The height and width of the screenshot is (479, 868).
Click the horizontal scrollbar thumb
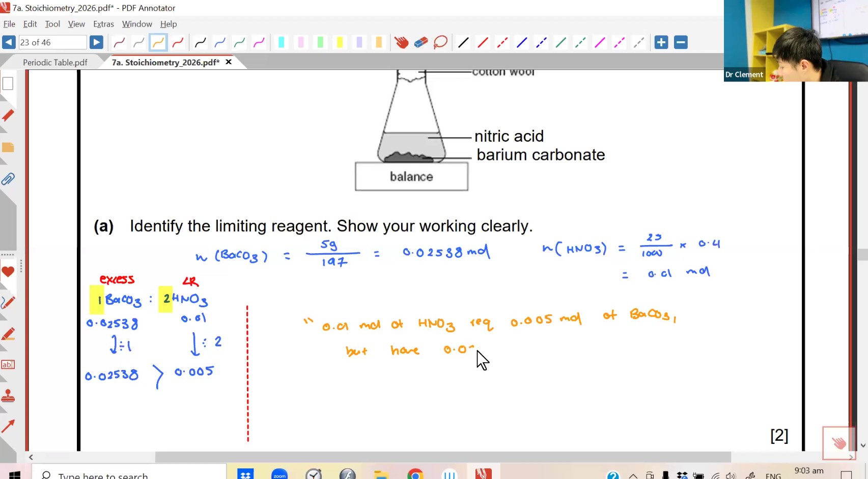[443, 457]
